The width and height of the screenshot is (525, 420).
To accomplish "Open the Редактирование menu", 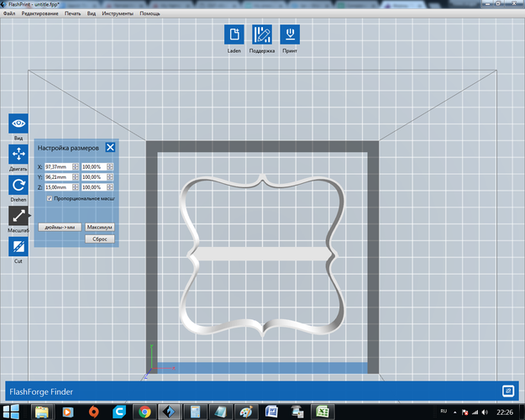I will click(x=39, y=13).
